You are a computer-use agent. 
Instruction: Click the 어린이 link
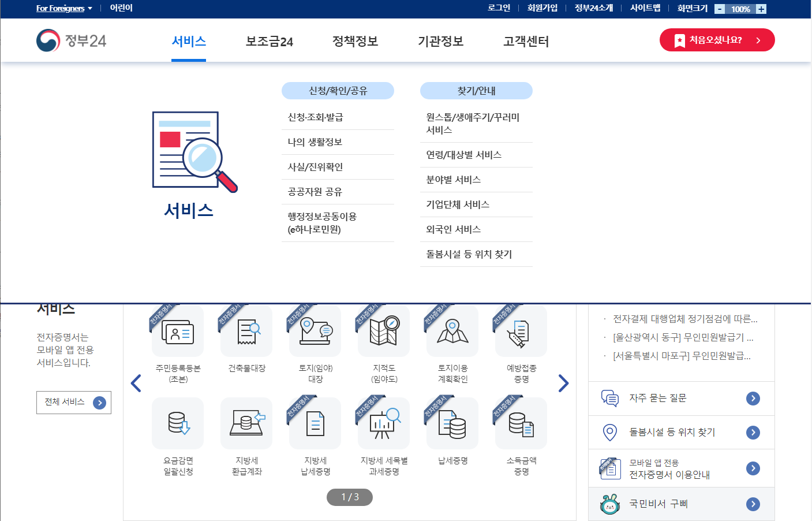pyautogui.click(x=121, y=8)
